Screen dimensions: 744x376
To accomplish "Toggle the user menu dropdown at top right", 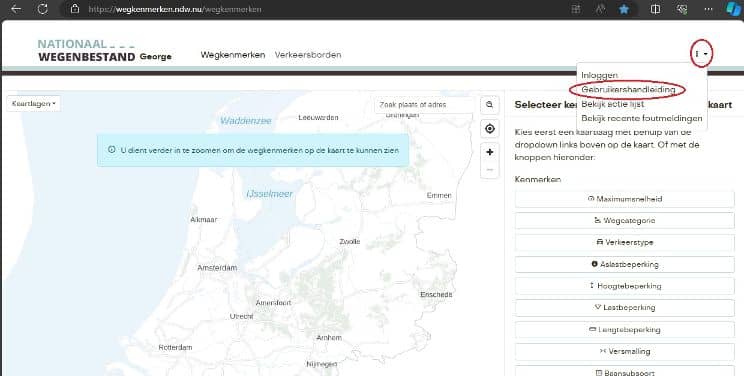I will point(701,54).
